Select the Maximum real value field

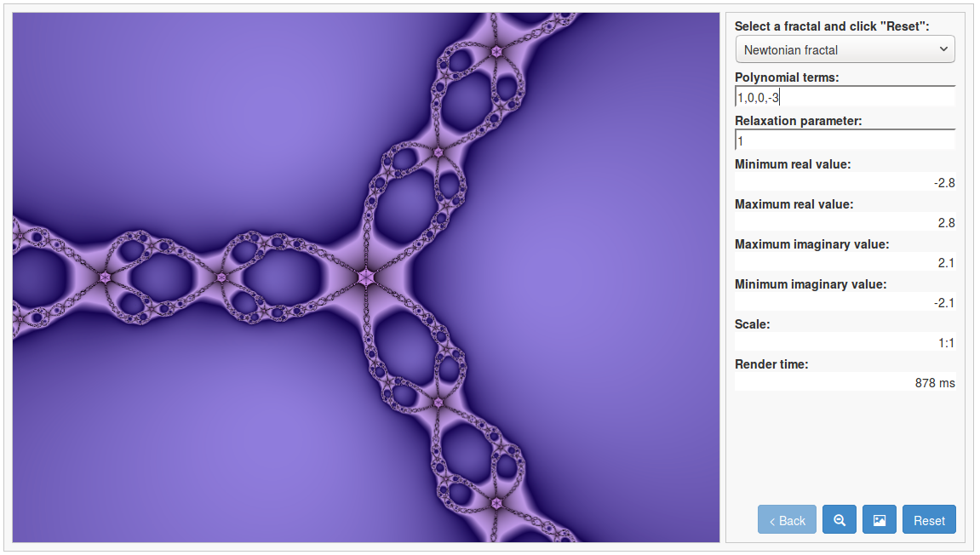point(845,222)
